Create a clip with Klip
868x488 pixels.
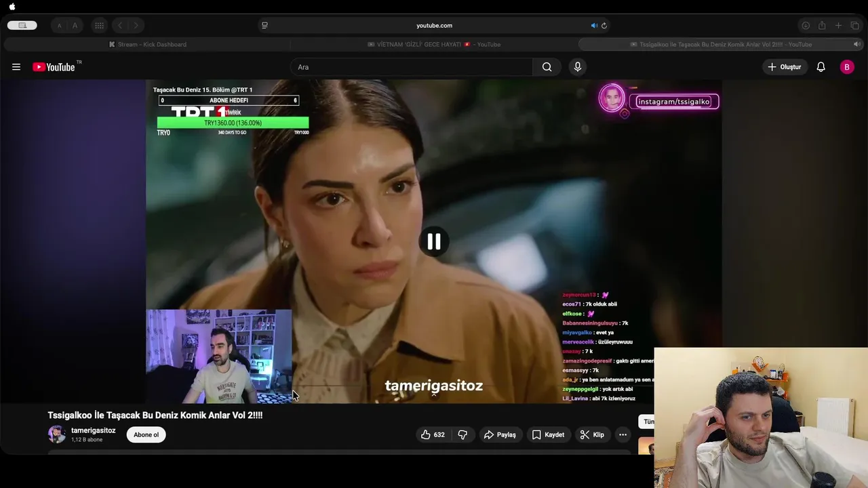[592, 434]
